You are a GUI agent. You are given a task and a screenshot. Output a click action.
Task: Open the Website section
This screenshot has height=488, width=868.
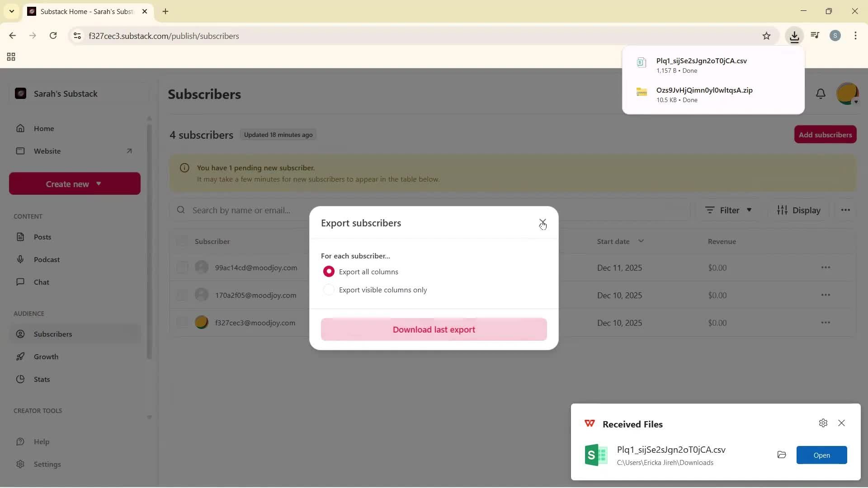pyautogui.click(x=47, y=151)
